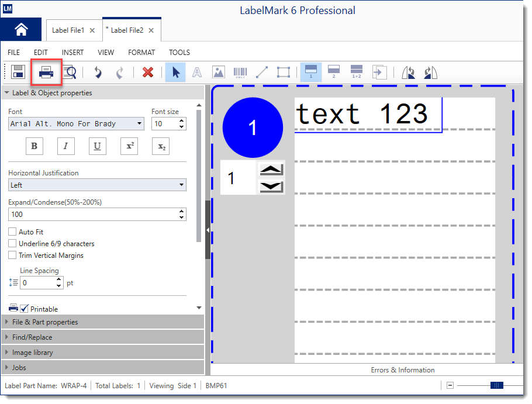The height and width of the screenshot is (404, 532).
Task: Uncheck the Printable checkbox
Action: tap(24, 309)
